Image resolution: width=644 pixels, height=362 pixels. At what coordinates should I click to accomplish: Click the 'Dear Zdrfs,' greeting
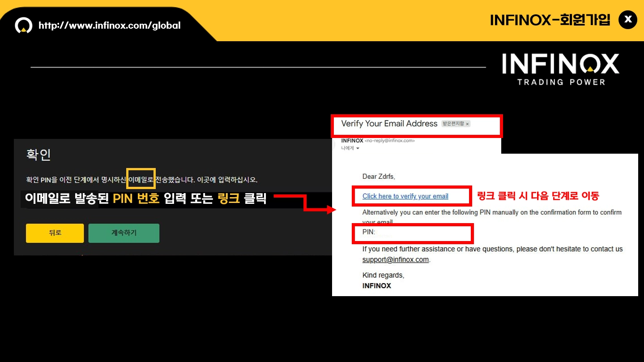tap(379, 177)
